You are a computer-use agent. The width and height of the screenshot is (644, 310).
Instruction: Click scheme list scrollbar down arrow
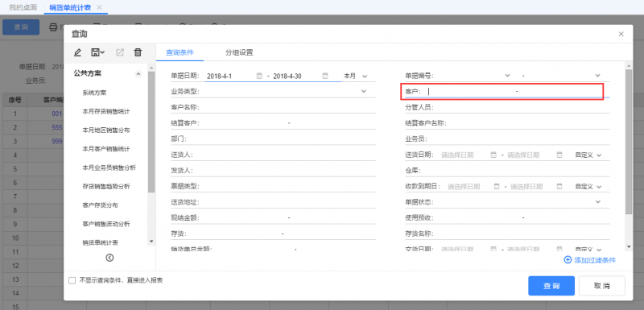tap(151, 242)
